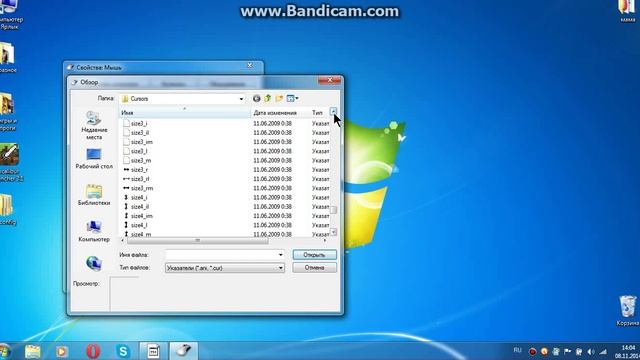Click the red Bandicam recording tray icon
Screen dimensions: 640x360
click(532, 351)
